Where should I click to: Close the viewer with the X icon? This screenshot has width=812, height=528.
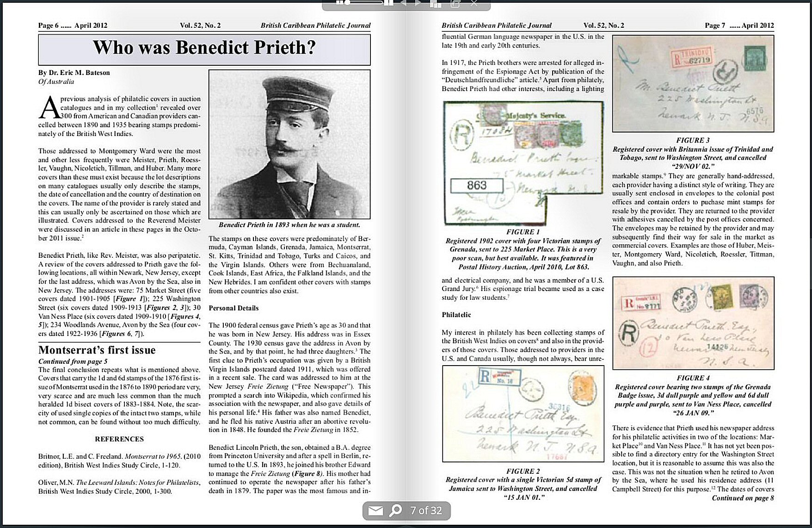click(x=474, y=3)
